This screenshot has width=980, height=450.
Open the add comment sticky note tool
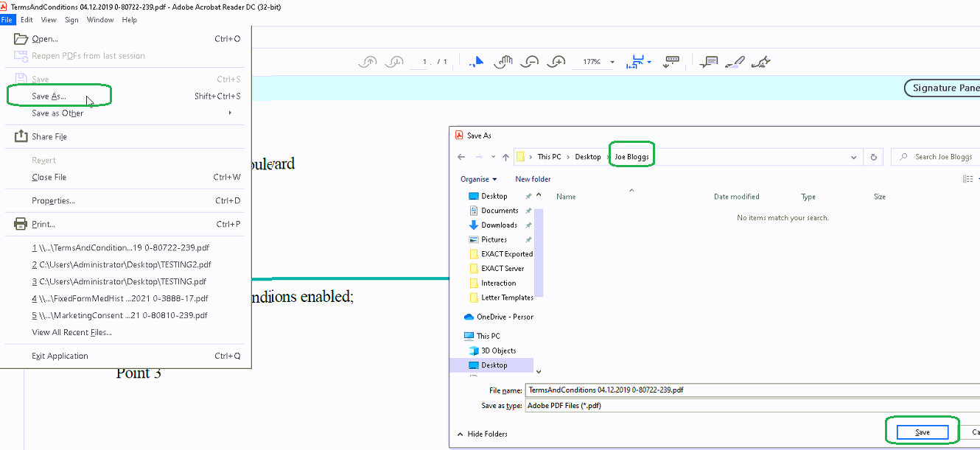[x=709, y=62]
